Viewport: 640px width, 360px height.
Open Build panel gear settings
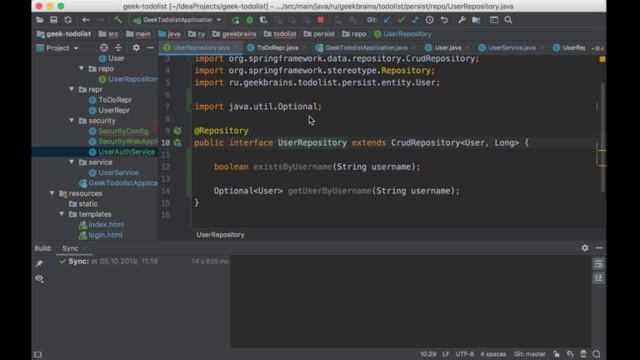click(585, 248)
